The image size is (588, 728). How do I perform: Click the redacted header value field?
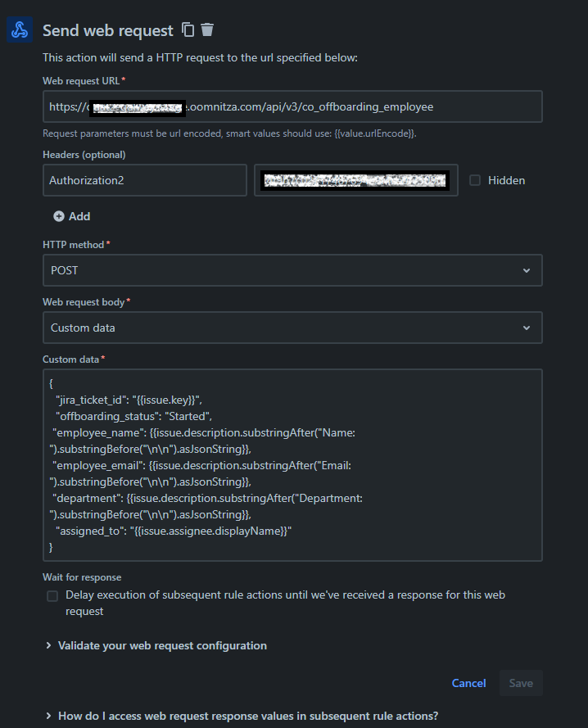tap(357, 180)
